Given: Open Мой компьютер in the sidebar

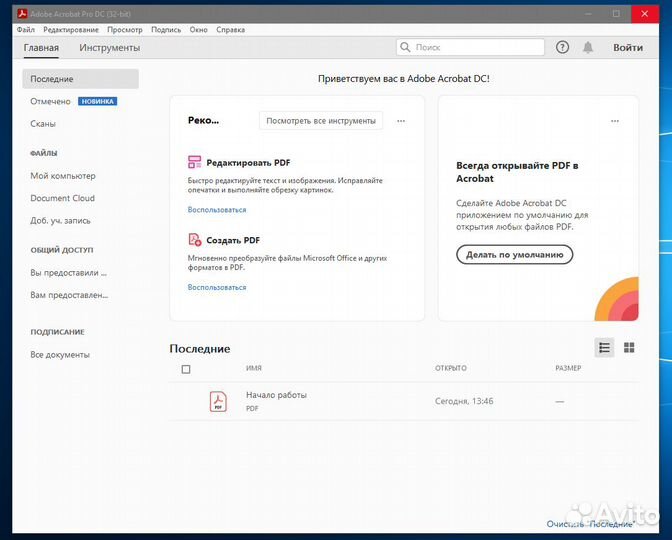Looking at the screenshot, I should click(63, 176).
